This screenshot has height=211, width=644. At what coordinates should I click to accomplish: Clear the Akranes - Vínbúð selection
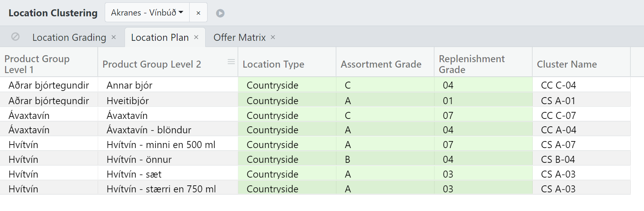coord(198,13)
